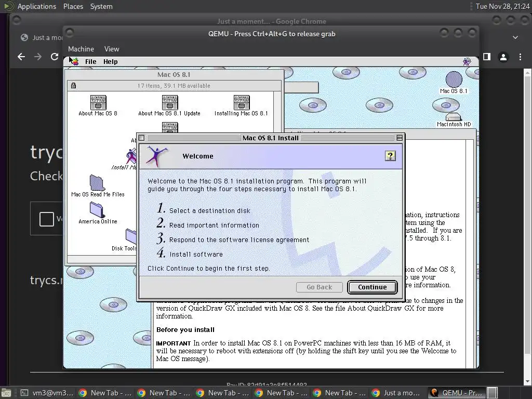Image resolution: width=532 pixels, height=399 pixels.
Task: Select Disk Tools folder icon
Action: [x=131, y=236]
